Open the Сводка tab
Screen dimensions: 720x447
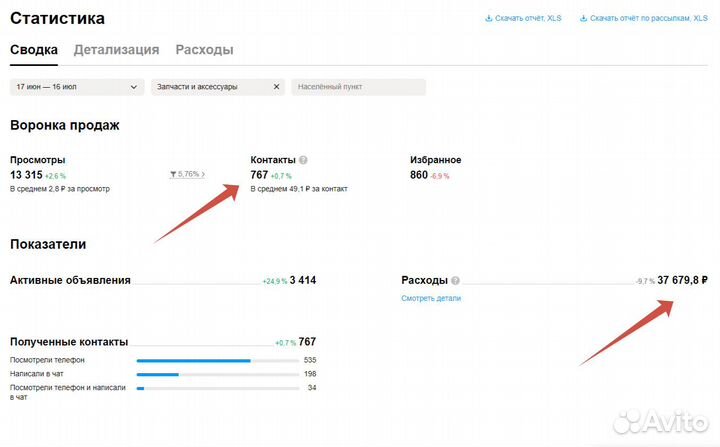pyautogui.click(x=34, y=50)
